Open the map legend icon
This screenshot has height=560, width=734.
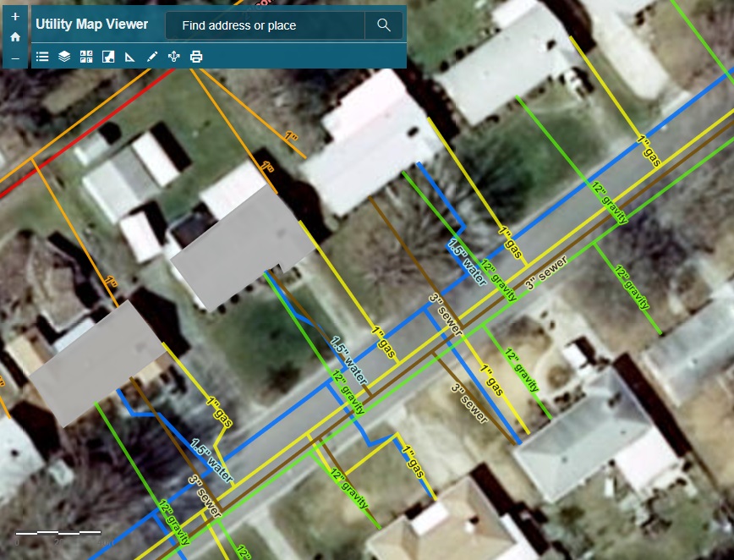[41, 56]
